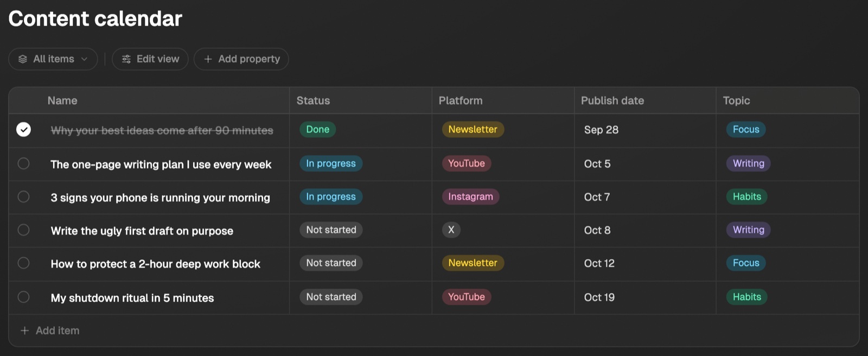
Task: Check off the shutdown ritual item
Action: (23, 297)
